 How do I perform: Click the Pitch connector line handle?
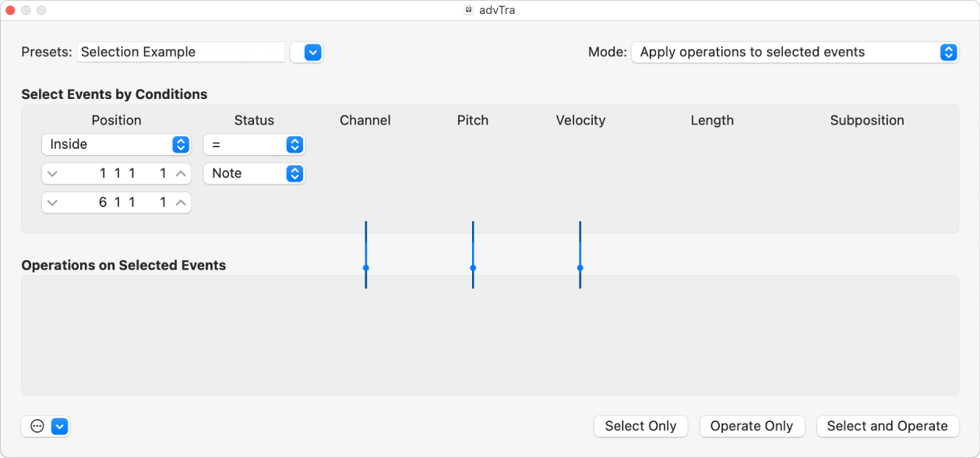coord(473,268)
